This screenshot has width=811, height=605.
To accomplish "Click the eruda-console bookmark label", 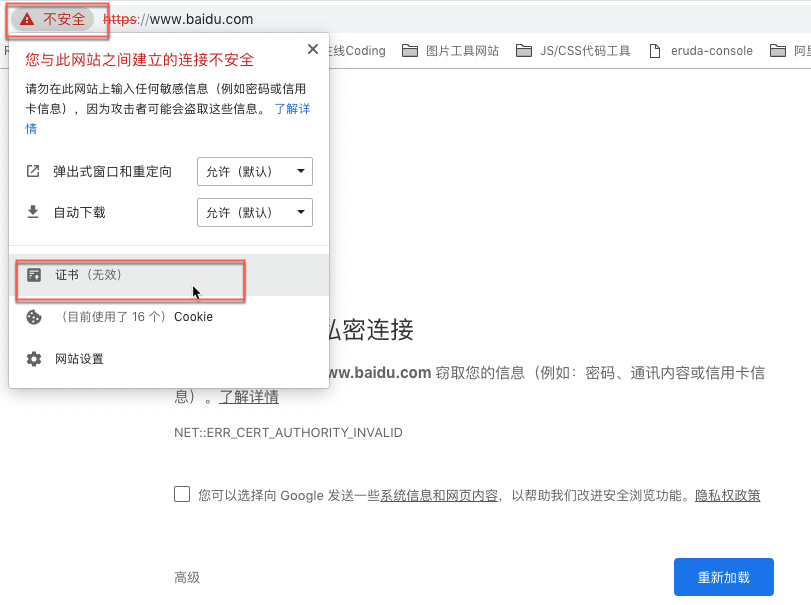I will [x=712, y=51].
